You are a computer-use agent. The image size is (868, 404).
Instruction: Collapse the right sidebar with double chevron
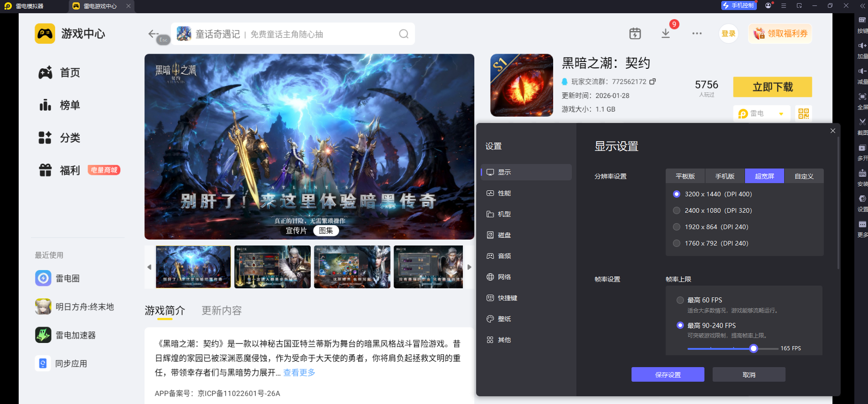(x=862, y=6)
